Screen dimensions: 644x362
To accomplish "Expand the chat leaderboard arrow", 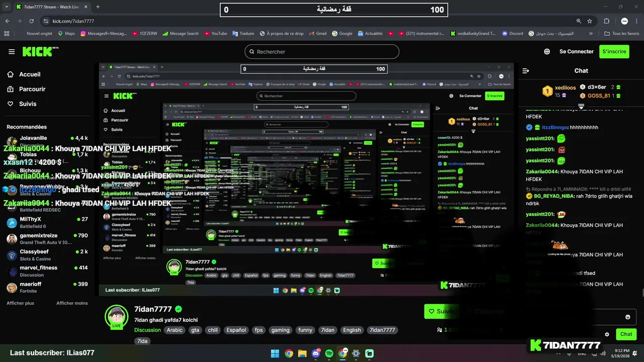I will [x=581, y=106].
